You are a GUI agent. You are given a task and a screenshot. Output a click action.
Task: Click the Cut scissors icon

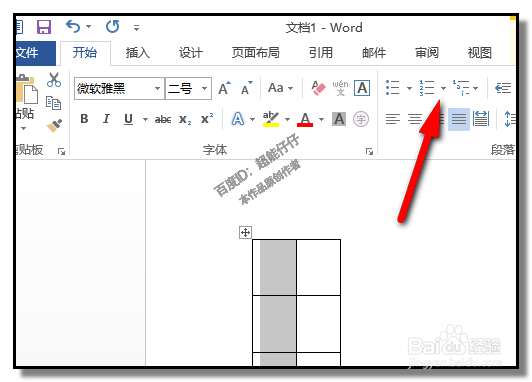pos(54,80)
